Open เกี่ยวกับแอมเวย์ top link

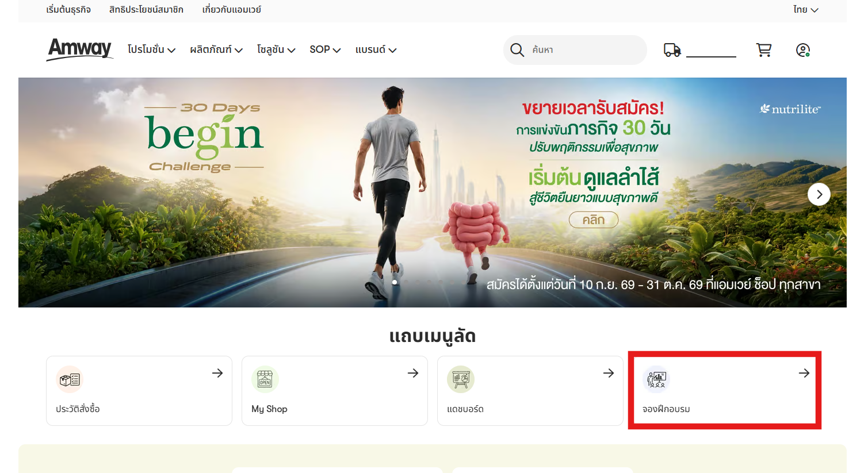point(232,10)
